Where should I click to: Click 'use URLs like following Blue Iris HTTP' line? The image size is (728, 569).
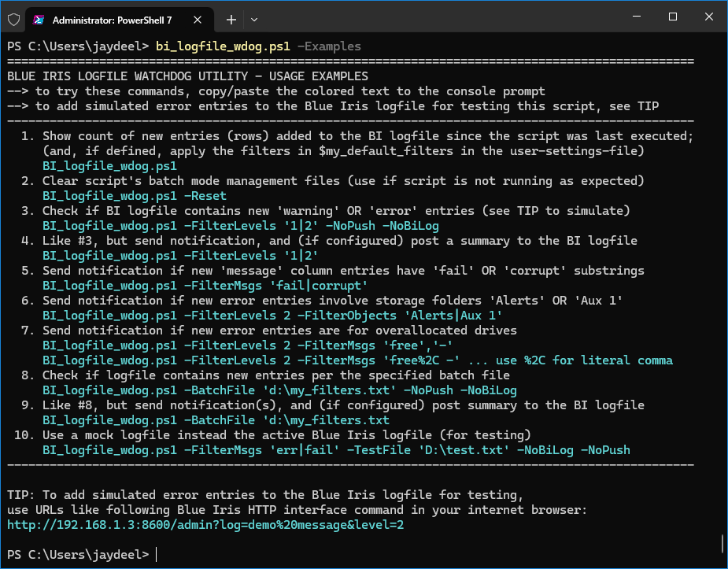pos(297,510)
